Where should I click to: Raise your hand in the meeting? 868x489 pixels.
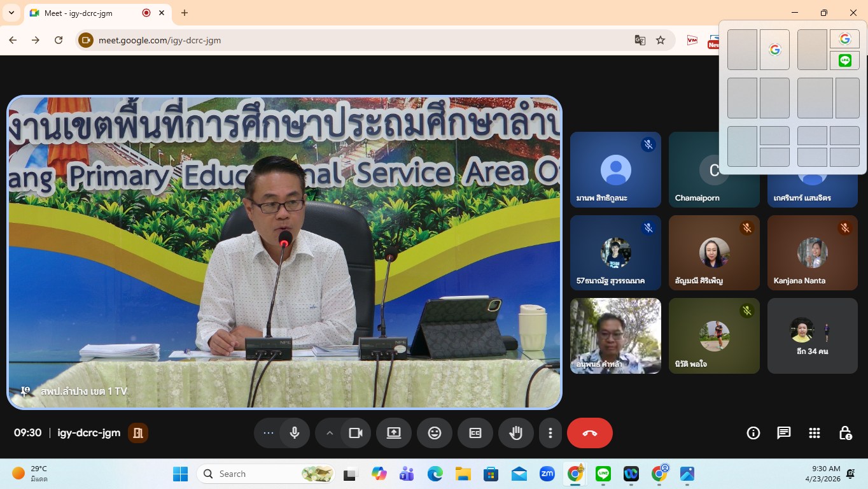(516, 433)
